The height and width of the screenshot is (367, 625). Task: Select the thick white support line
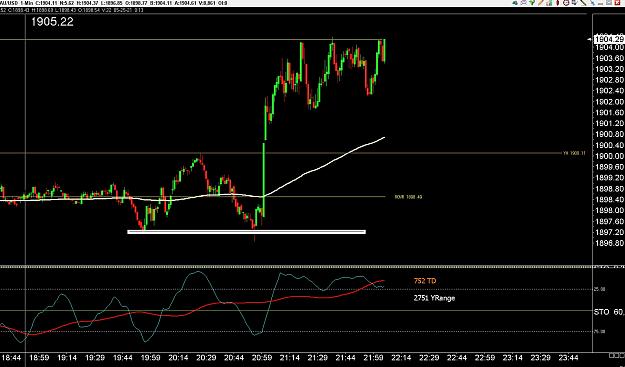click(x=246, y=232)
